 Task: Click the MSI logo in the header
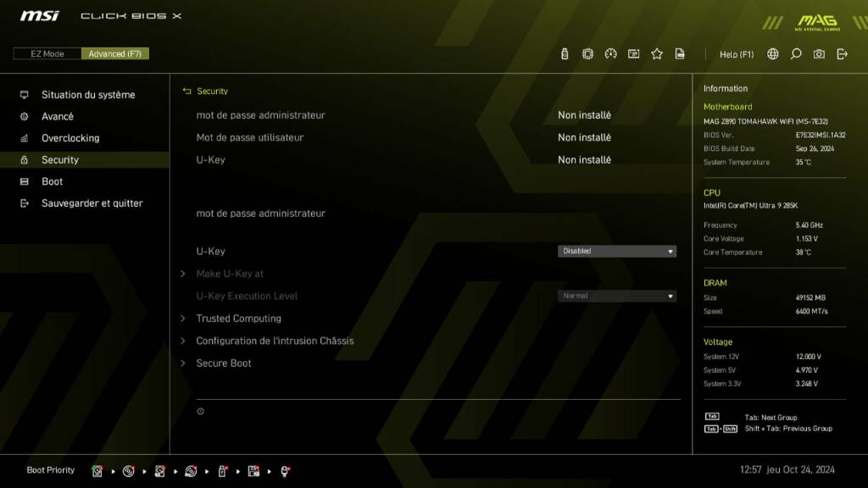coord(40,14)
